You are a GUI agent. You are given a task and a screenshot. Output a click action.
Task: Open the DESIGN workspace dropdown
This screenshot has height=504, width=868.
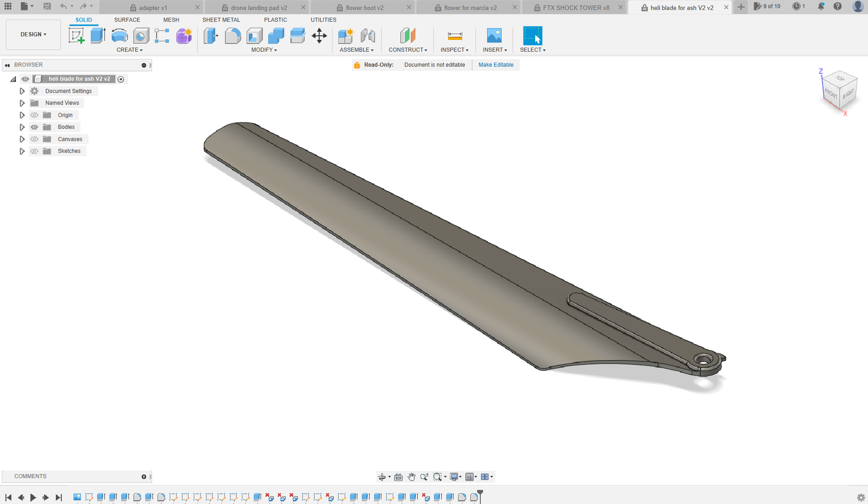click(33, 34)
